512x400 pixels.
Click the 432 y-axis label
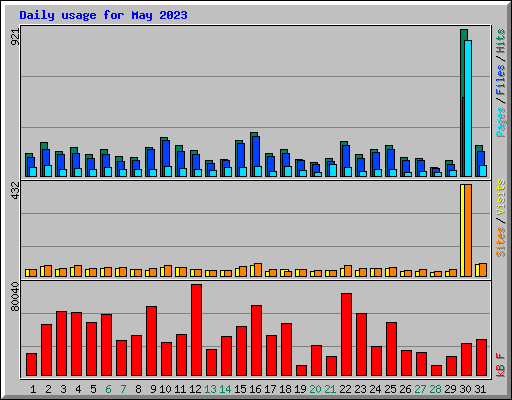point(15,191)
